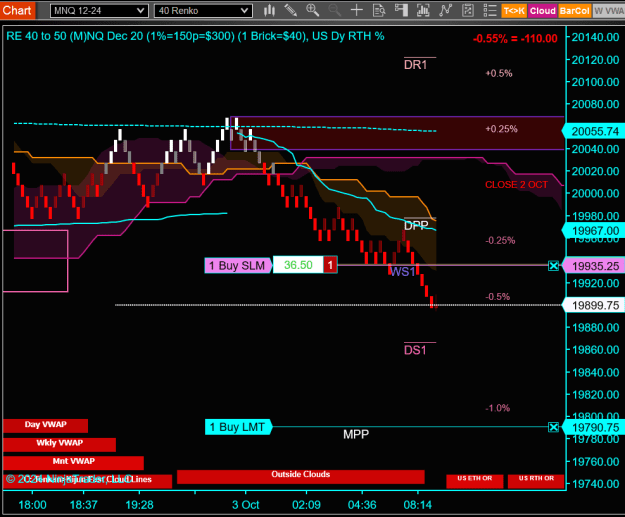This screenshot has height=517, width=625.
Task: Click the Wkly VWAP button
Action: click(x=59, y=444)
